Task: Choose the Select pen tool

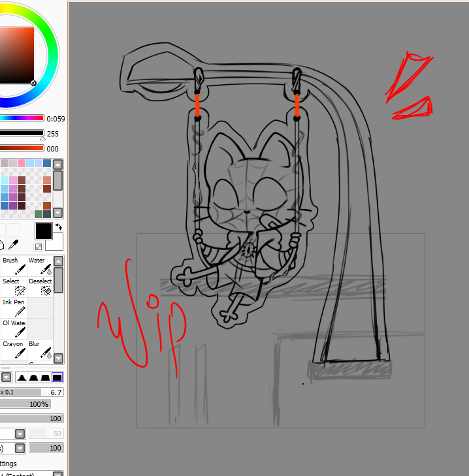Action: pyautogui.click(x=14, y=287)
